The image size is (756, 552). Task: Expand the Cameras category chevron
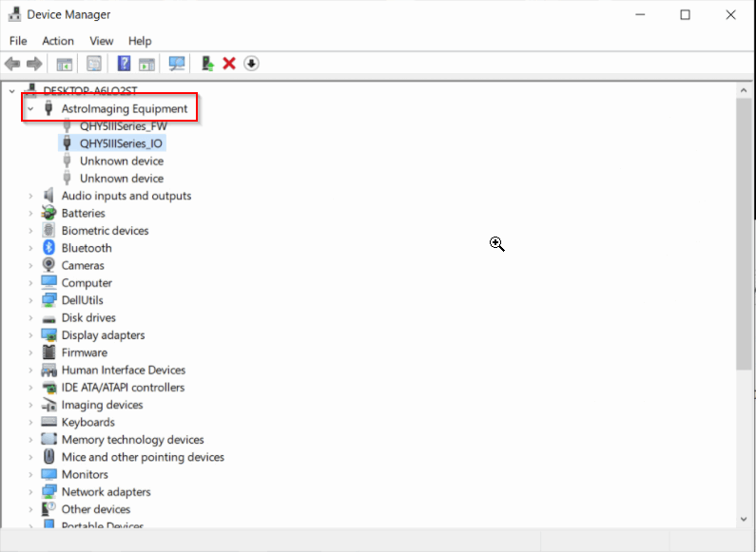[30, 265]
